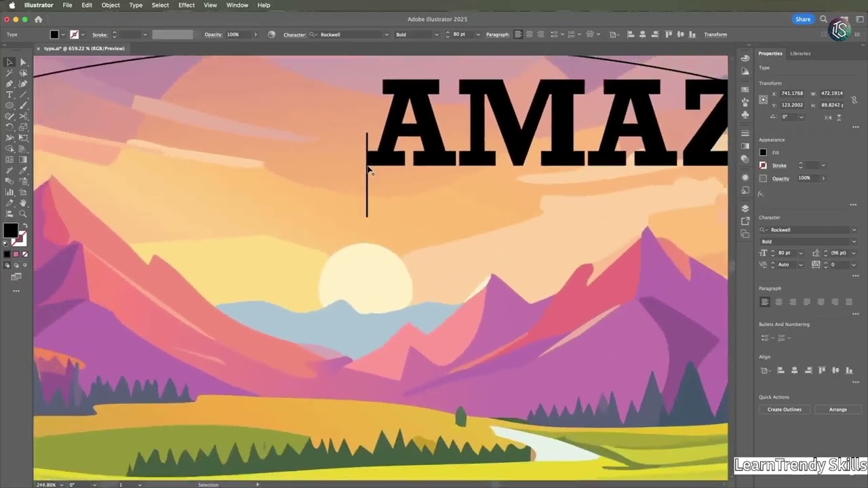Open Color panel palette icon in dock

click(745, 58)
